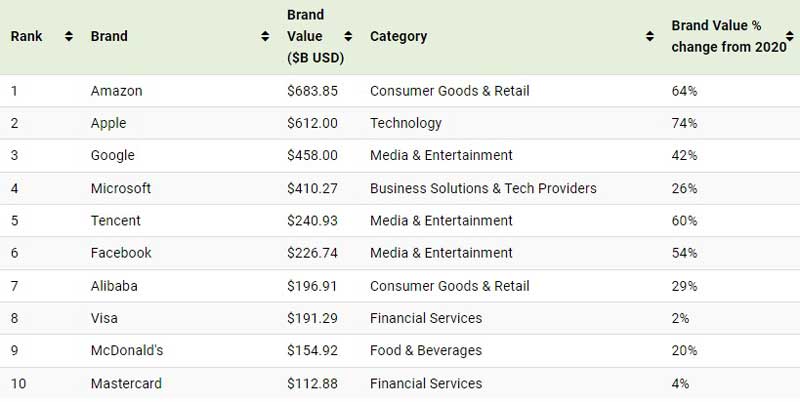This screenshot has height=402, width=800.
Task: Select Visa's Financial Services category cell
Action: [x=426, y=318]
